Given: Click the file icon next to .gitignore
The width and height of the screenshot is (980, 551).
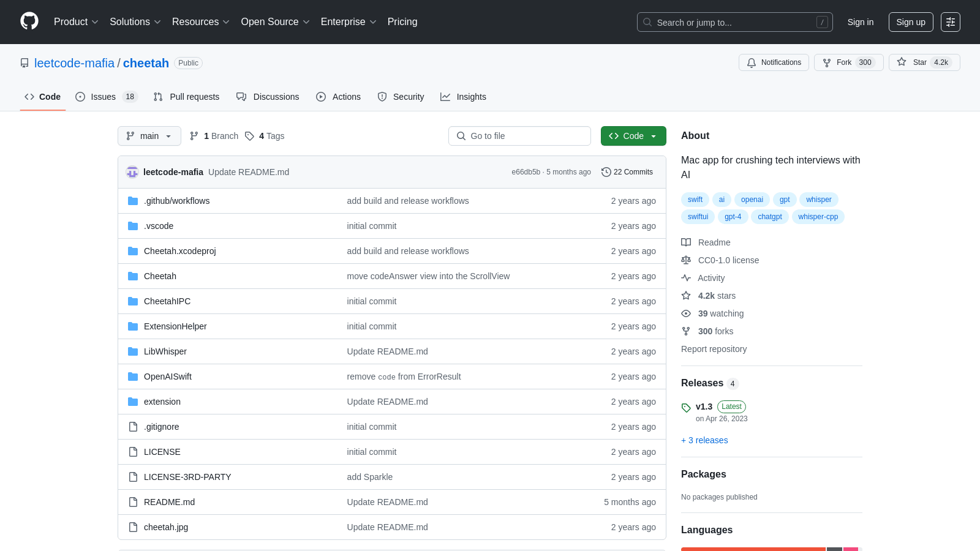Looking at the screenshot, I should click(x=133, y=427).
